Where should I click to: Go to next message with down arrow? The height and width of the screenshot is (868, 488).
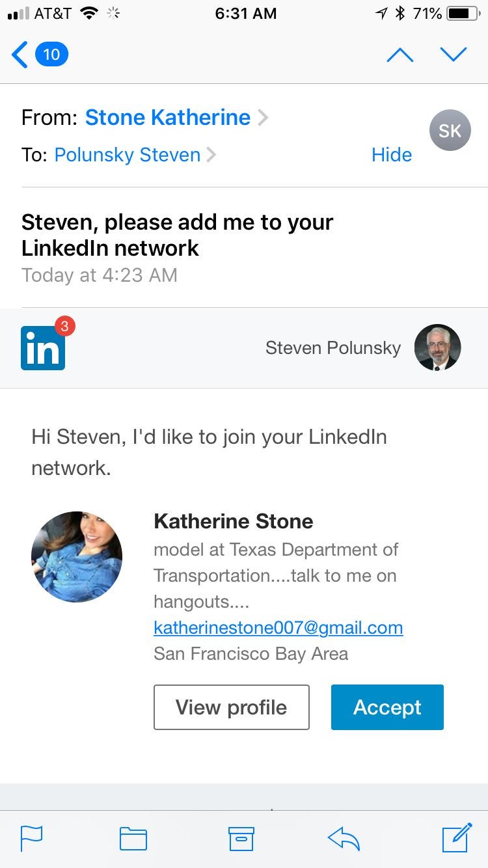point(454,55)
